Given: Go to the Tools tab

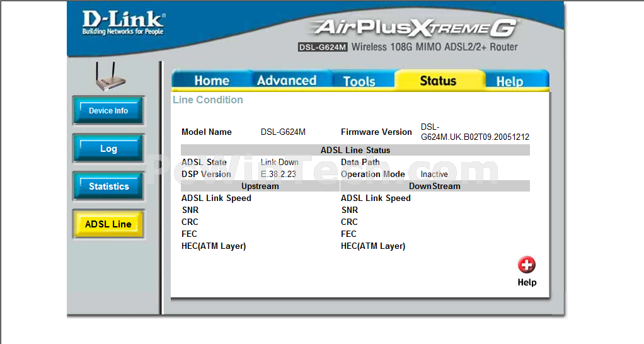Looking at the screenshot, I should pyautogui.click(x=359, y=81).
